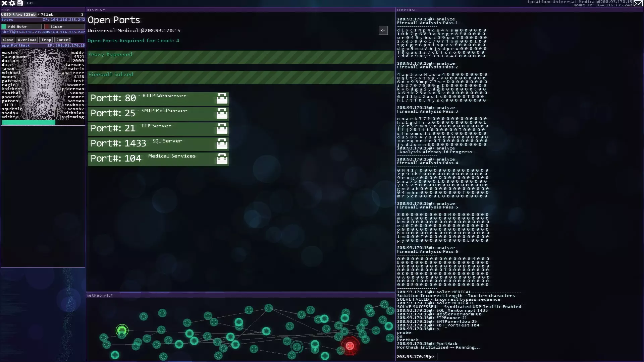Click the PortHack progress bar
644x362 pixels.
click(x=43, y=122)
